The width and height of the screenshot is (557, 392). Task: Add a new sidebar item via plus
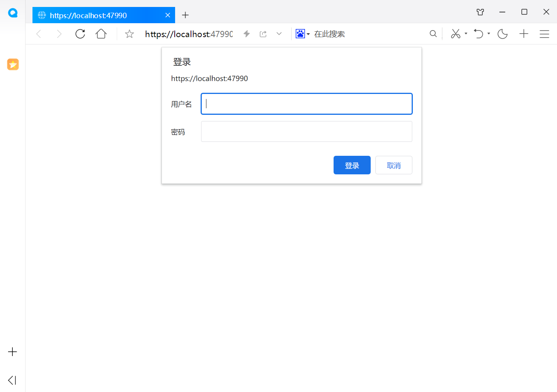pos(12,352)
